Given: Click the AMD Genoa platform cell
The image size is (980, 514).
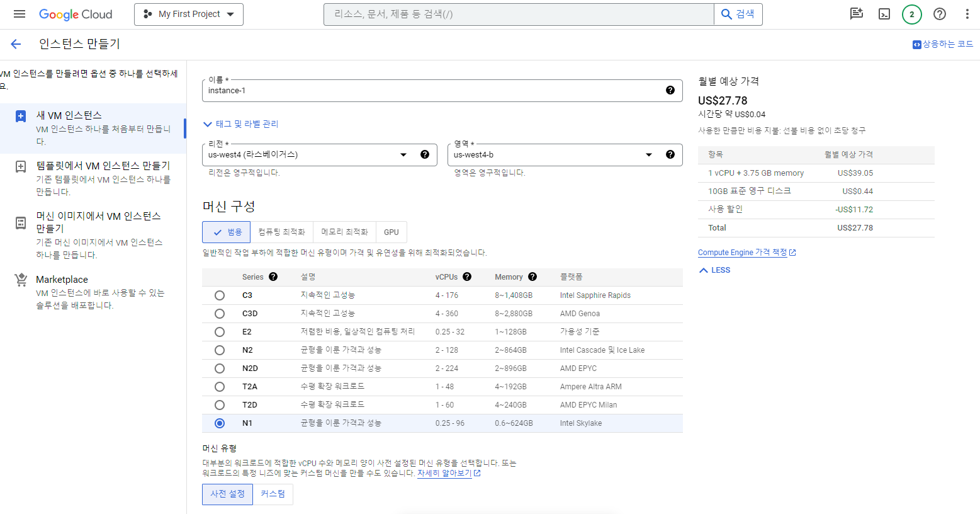Looking at the screenshot, I should [x=580, y=314].
